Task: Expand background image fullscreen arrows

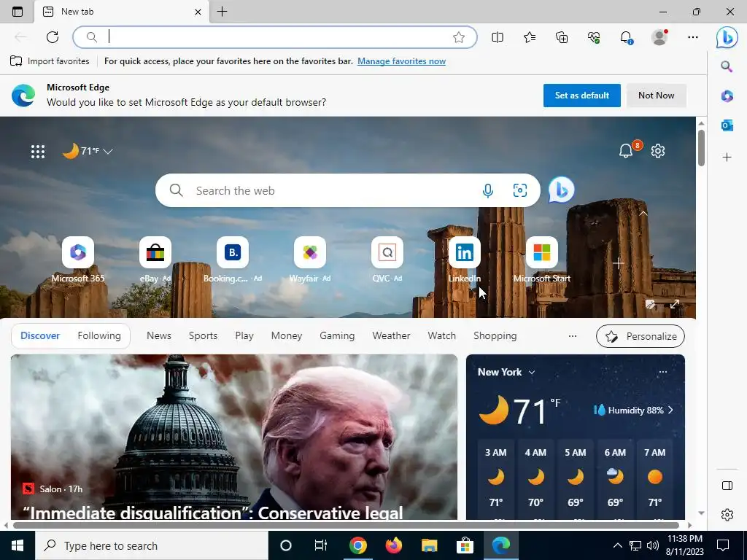Action: tap(675, 304)
